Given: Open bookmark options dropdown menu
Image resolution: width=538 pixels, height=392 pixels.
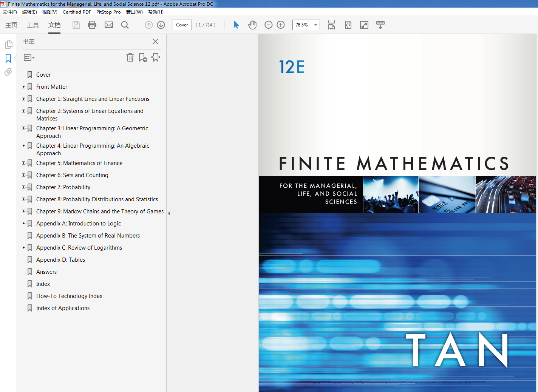Looking at the screenshot, I should pos(29,58).
